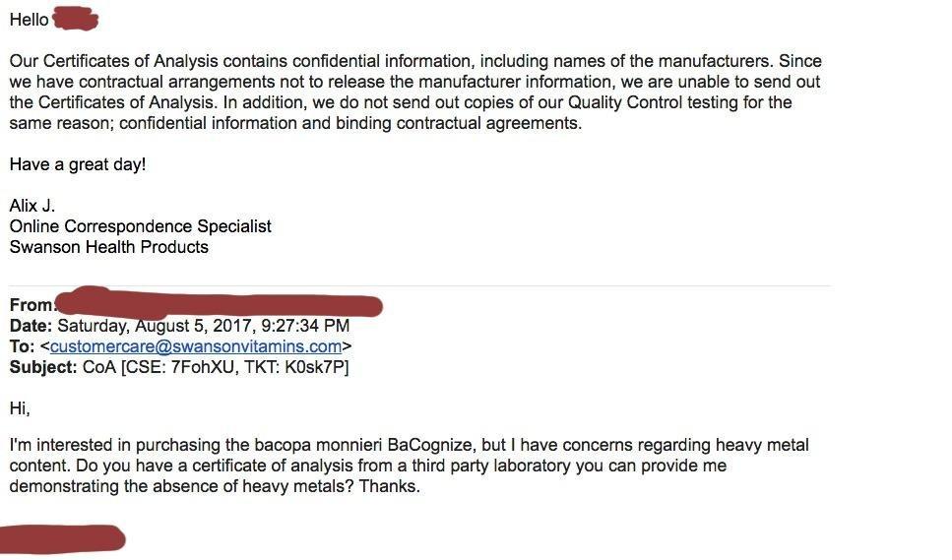
Task: Click the "Alix J." signature name
Action: pos(32,206)
